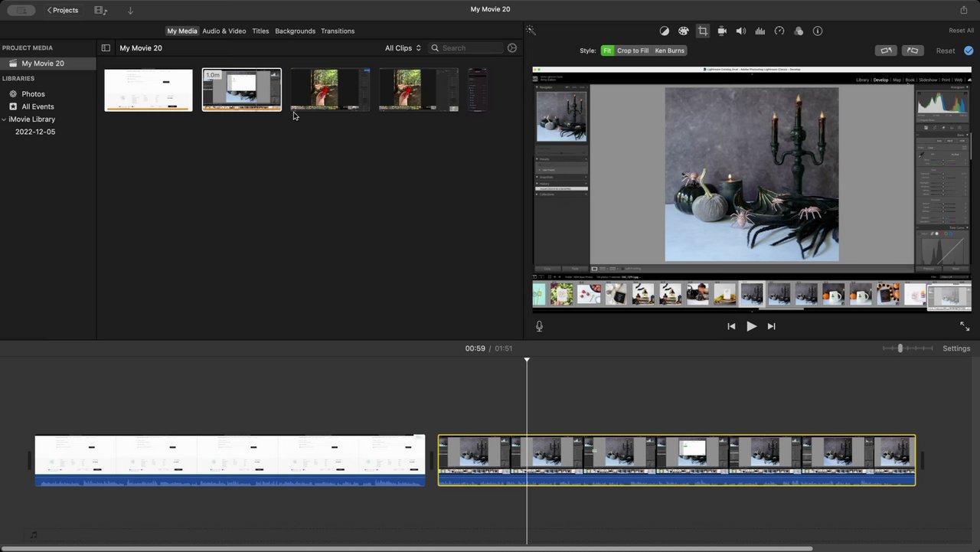This screenshot has height=552, width=980.
Task: Open the Color Correction palette
Action: coord(684,31)
